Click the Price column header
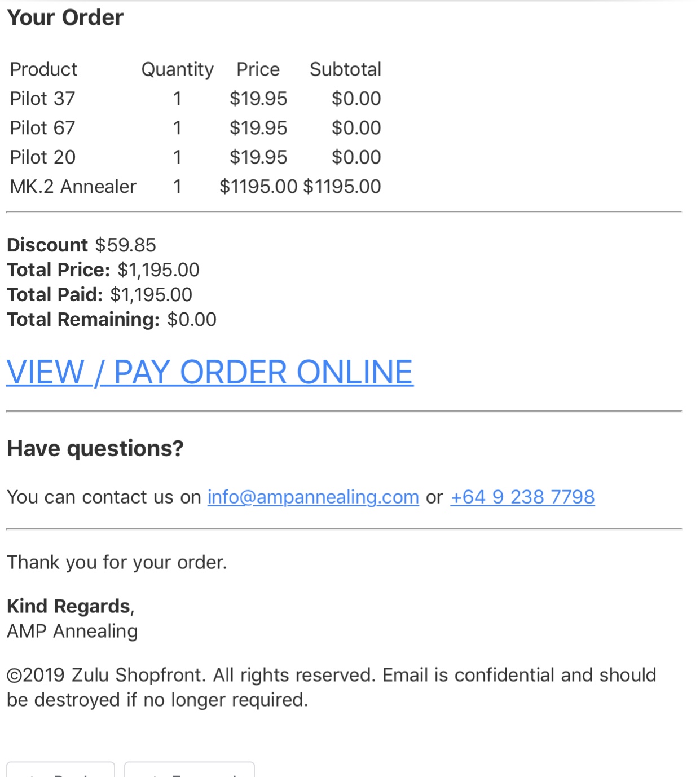This screenshot has width=700, height=777. (258, 69)
